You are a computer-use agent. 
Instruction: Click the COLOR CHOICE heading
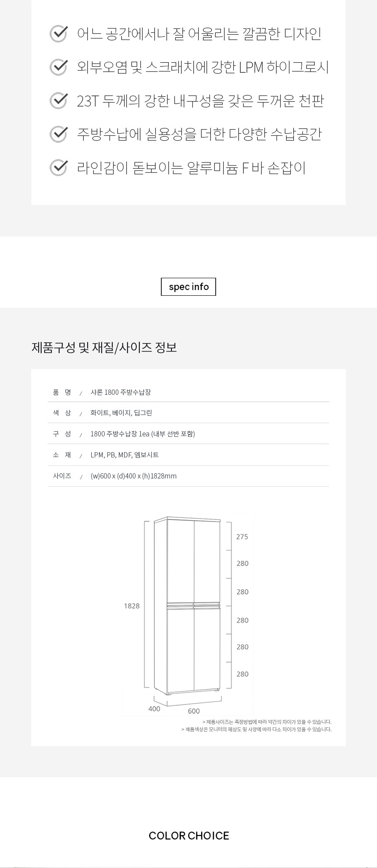(188, 836)
